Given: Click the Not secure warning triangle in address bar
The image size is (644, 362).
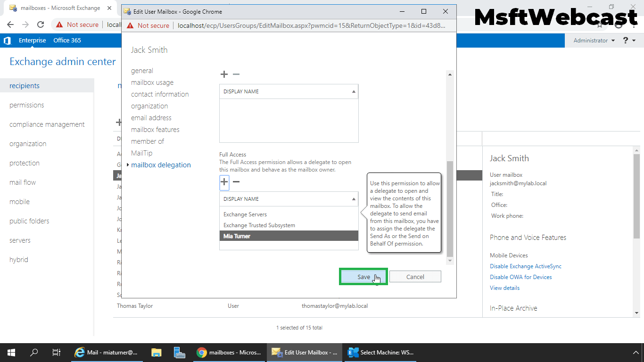Looking at the screenshot, I should (x=130, y=25).
